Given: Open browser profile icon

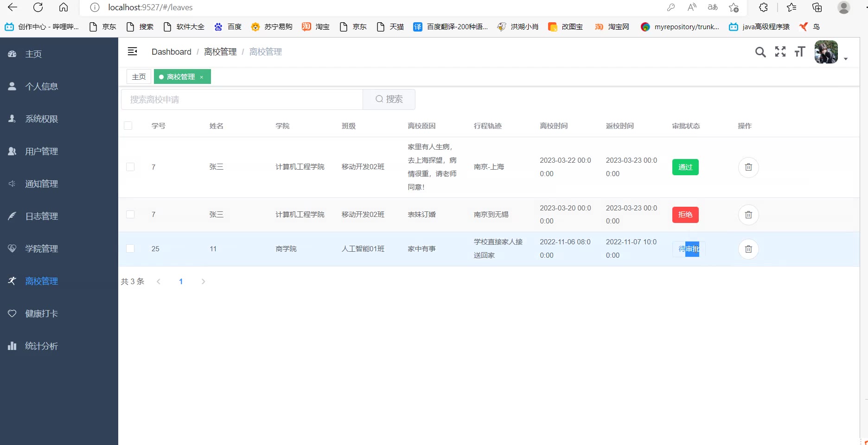Looking at the screenshot, I should [843, 7].
